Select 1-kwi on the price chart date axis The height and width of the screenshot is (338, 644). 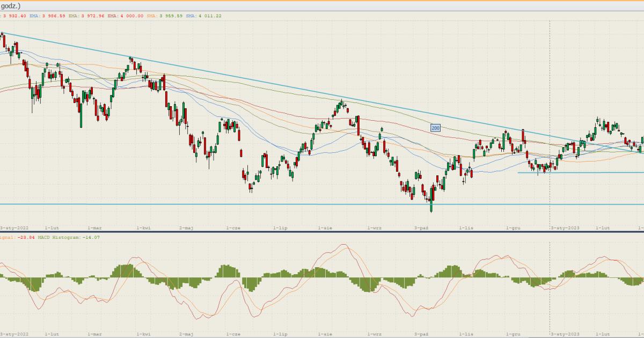tap(143, 228)
